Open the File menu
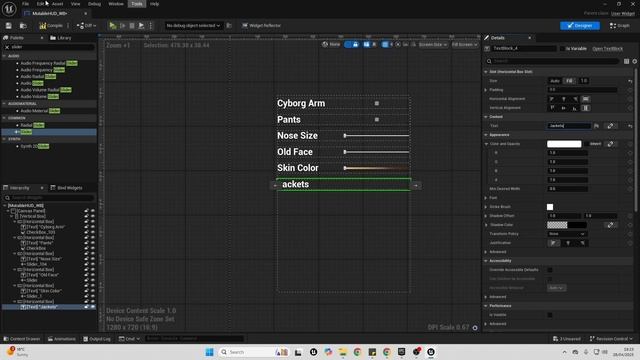The width and height of the screenshot is (640, 360). [25, 4]
